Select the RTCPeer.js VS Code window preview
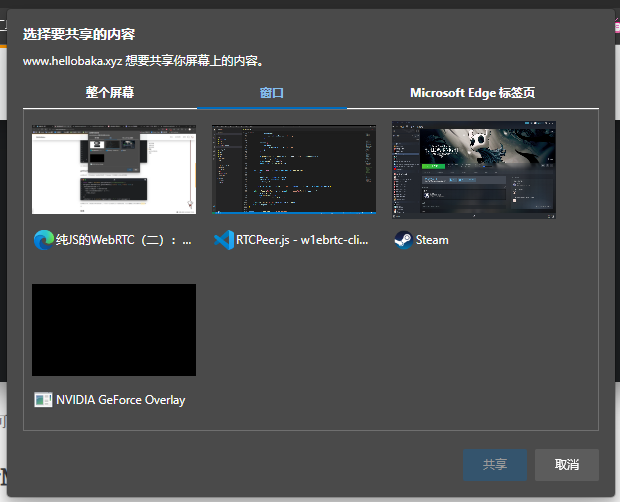The image size is (620, 502). pos(294,169)
